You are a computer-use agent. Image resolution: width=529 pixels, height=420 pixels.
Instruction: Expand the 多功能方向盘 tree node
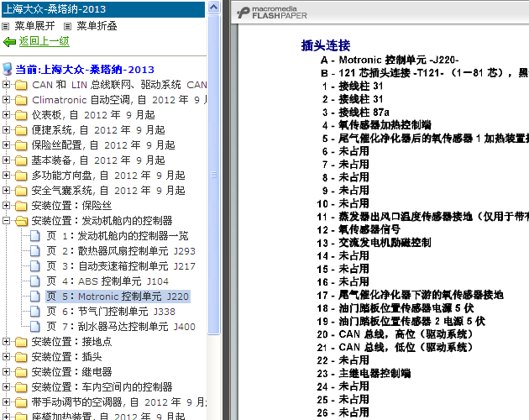[6, 175]
